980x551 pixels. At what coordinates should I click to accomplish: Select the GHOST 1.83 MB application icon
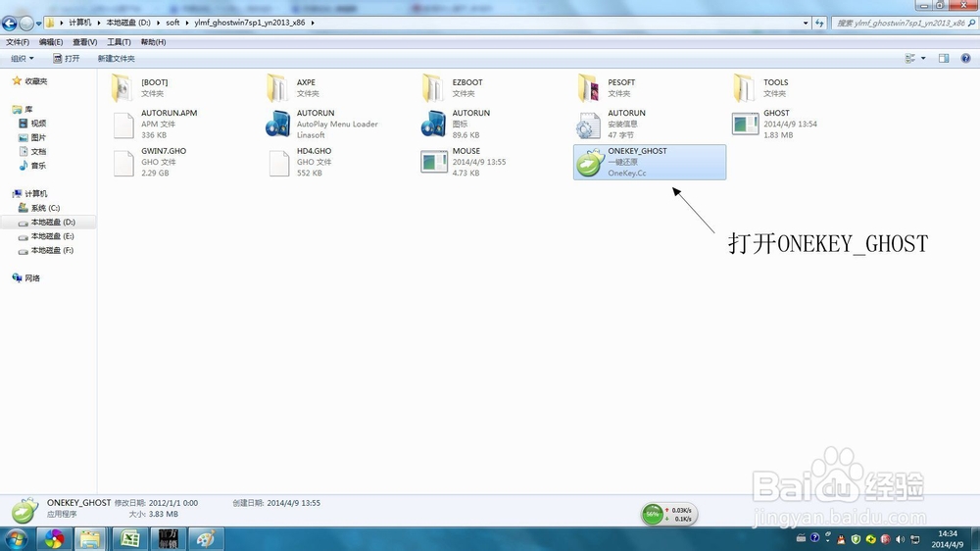pos(745,124)
